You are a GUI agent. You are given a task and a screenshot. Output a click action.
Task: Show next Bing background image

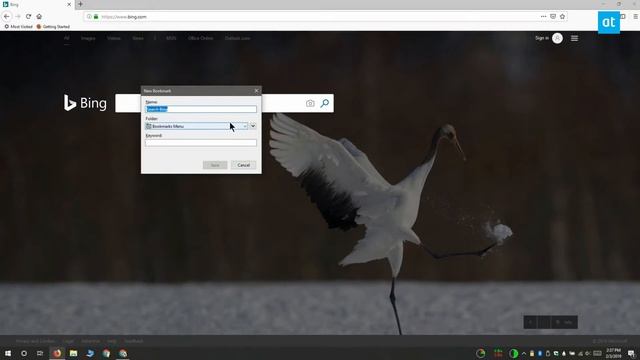544,322
